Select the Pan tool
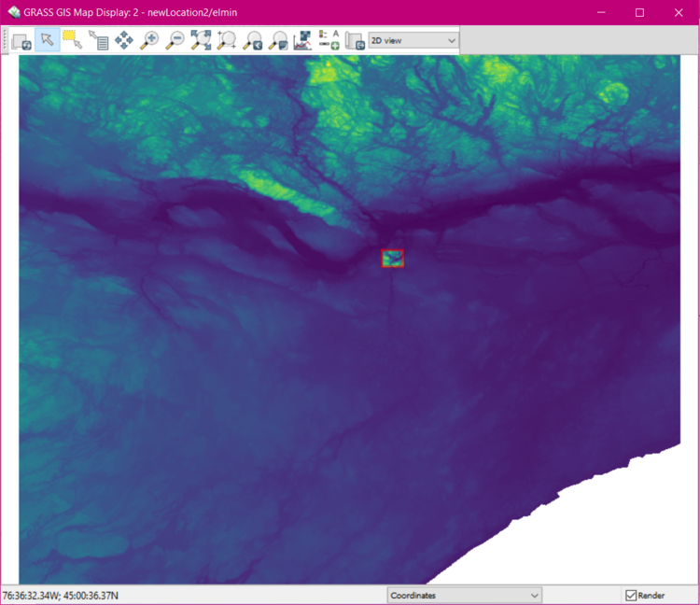Screen dimensions: 700x605 point(123,40)
